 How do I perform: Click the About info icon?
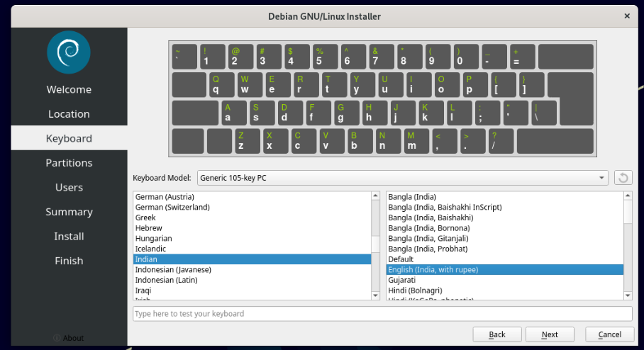(x=57, y=338)
